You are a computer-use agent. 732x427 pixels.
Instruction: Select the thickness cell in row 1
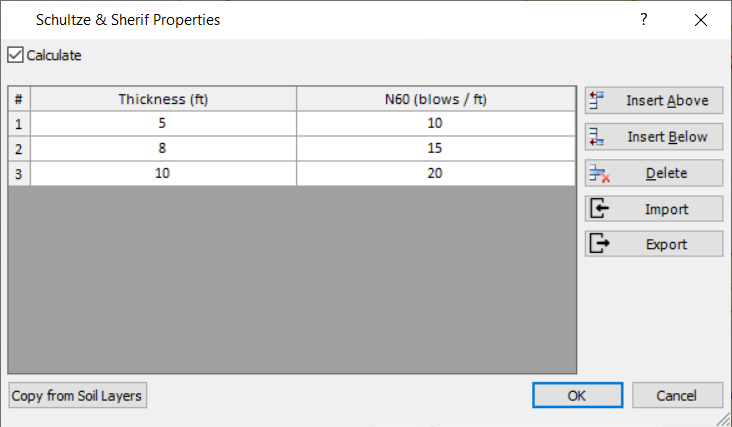point(163,123)
